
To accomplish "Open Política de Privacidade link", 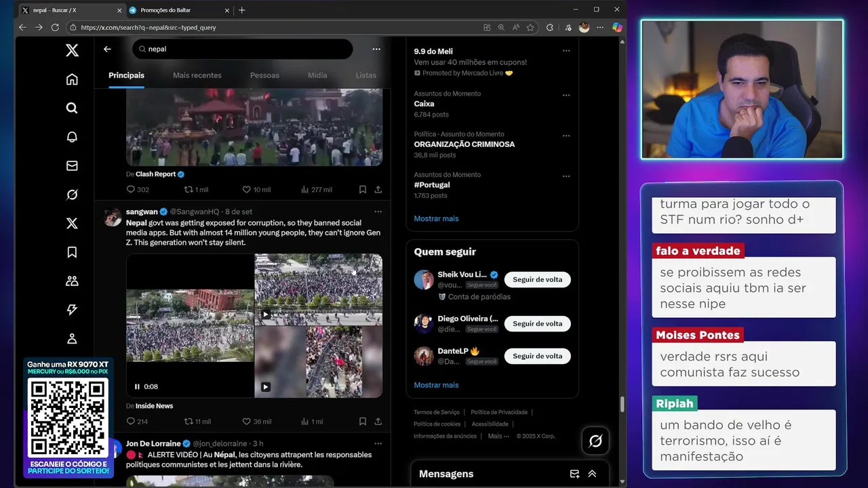I will 499,412.
